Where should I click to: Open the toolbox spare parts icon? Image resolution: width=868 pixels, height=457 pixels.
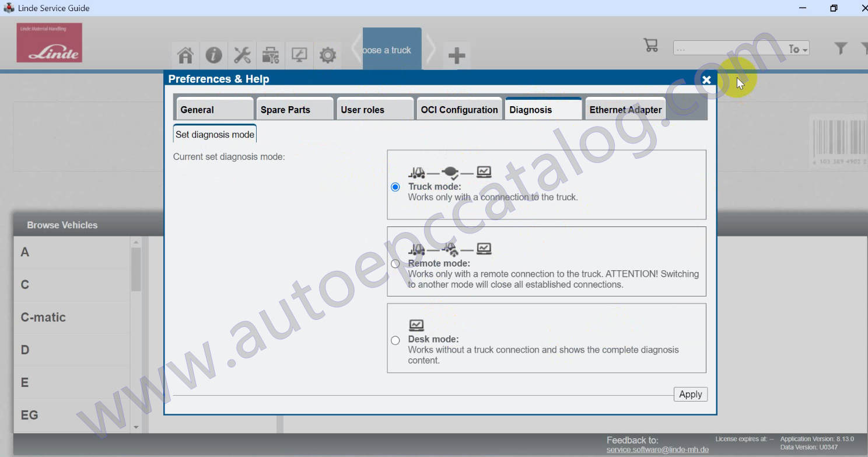point(271,55)
